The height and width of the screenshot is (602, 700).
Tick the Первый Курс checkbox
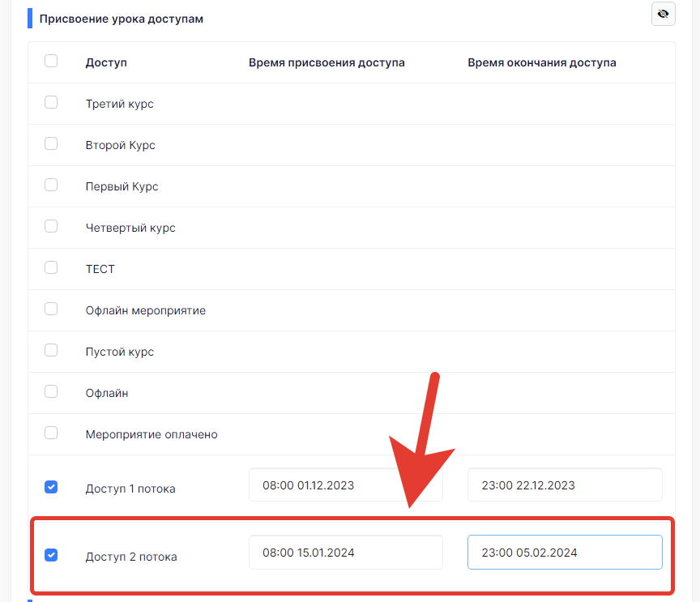coord(51,185)
